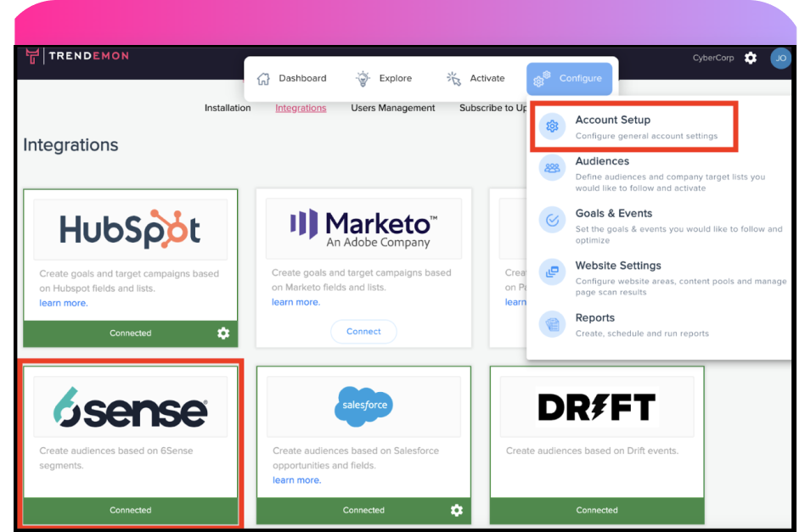The image size is (805, 532).
Task: Select the Marketo logo card
Action: click(x=363, y=229)
